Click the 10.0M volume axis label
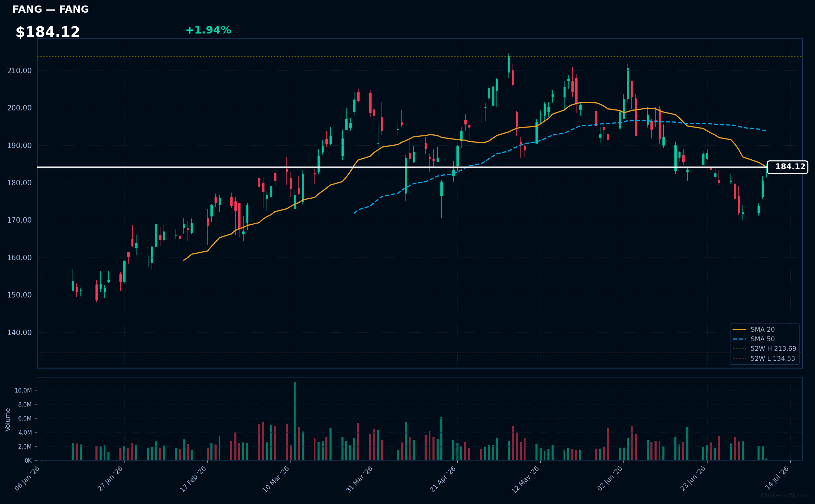The width and height of the screenshot is (815, 504). click(23, 390)
